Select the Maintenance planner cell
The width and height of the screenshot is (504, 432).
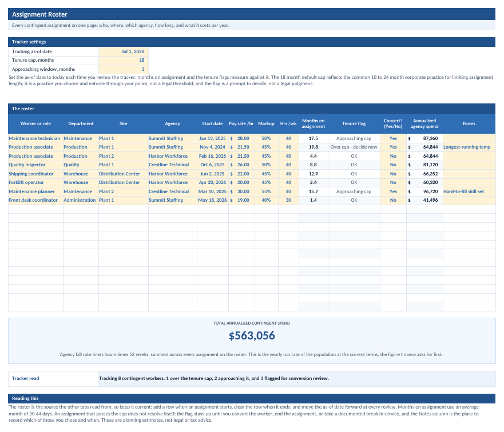35,191
